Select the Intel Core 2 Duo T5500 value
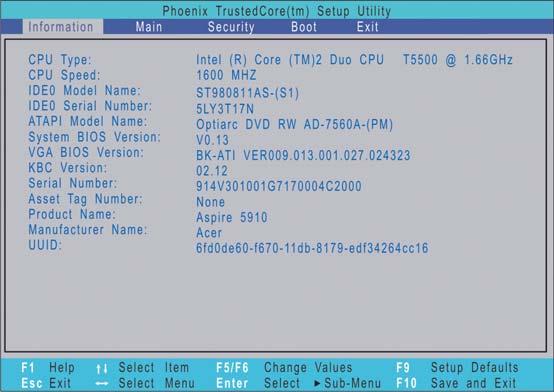 pos(354,60)
